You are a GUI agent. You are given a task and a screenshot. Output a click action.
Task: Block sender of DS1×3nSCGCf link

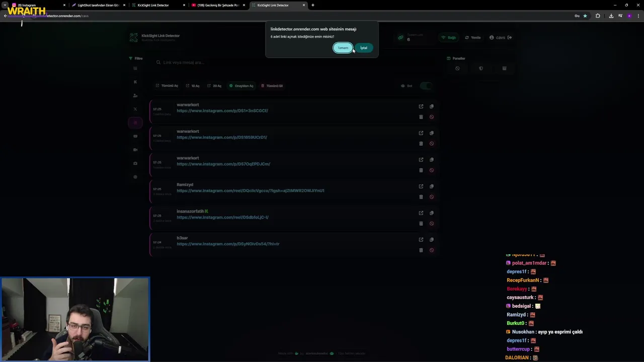[x=432, y=117]
